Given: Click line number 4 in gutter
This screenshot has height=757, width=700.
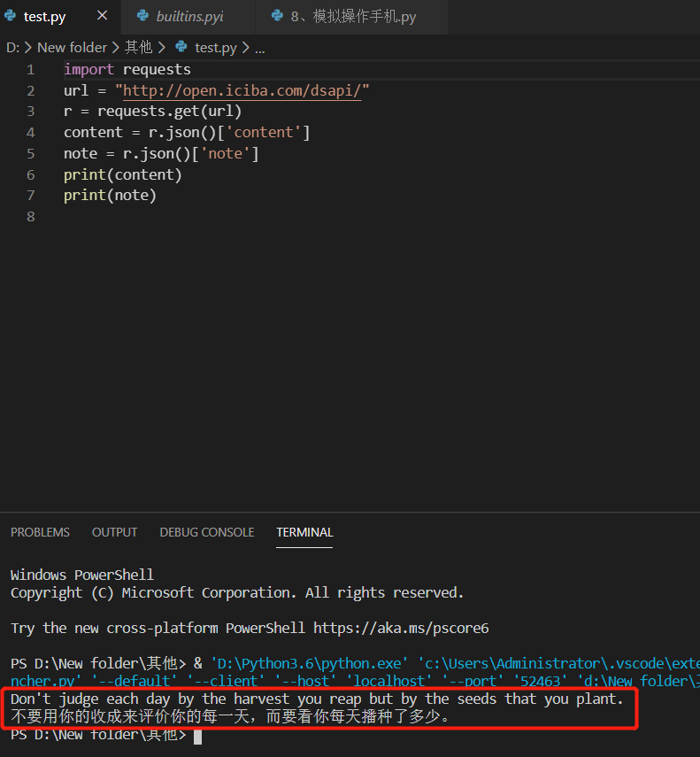Looking at the screenshot, I should [x=30, y=133].
